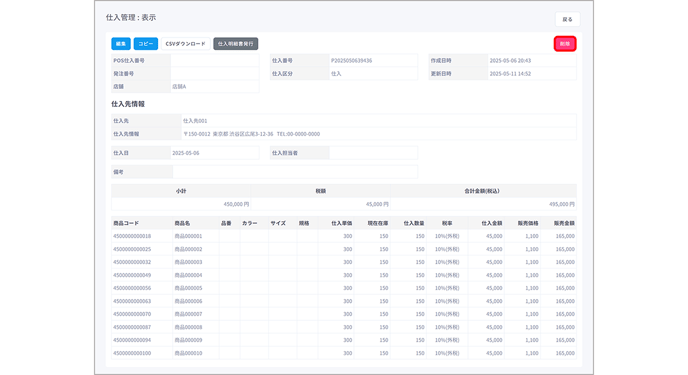Click the 編集 (edit) button
The image size is (688, 375).
121,44
